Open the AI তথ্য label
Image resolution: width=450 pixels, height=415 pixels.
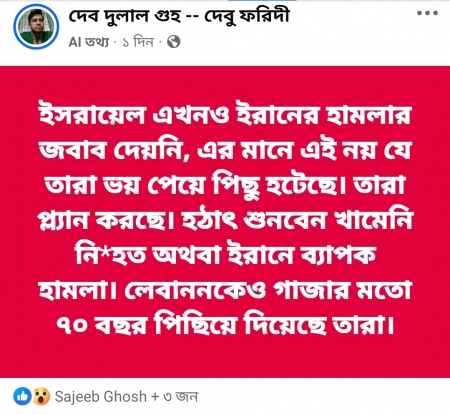point(89,42)
